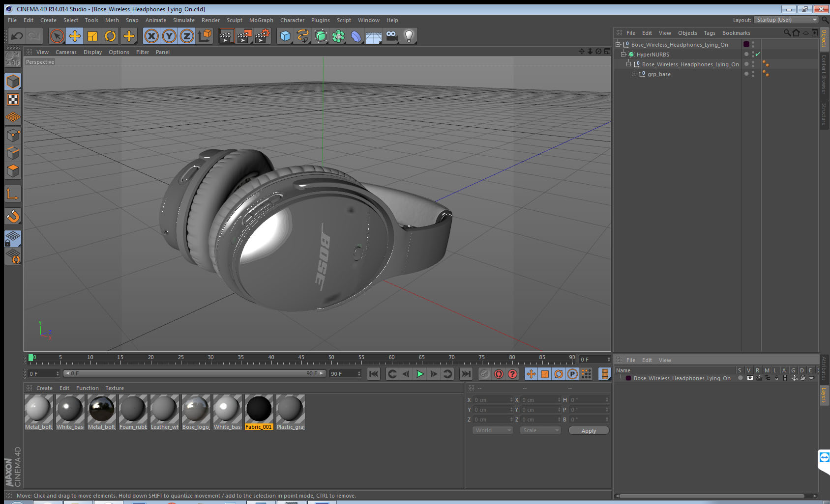Select Points mode icon
Image resolution: width=830 pixels, height=504 pixels.
coord(13,136)
